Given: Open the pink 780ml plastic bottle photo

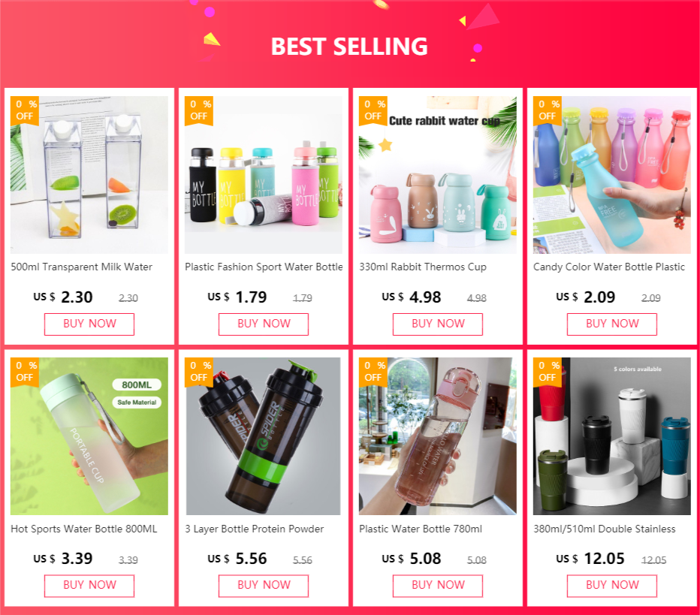Looking at the screenshot, I should point(437,436).
